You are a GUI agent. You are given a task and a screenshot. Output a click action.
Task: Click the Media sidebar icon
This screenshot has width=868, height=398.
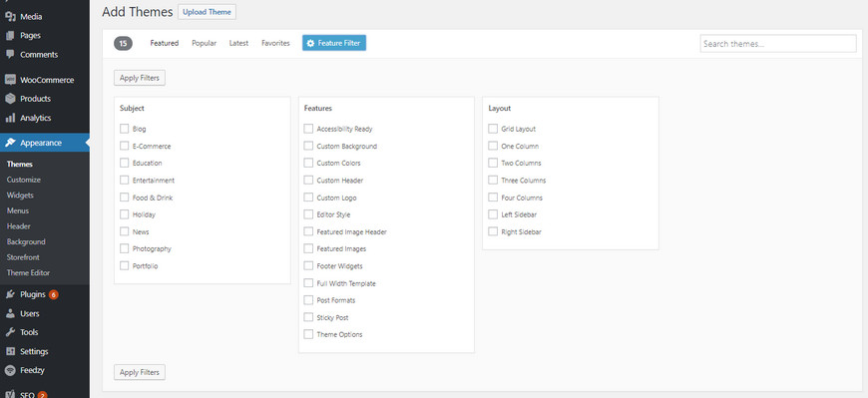[x=10, y=17]
